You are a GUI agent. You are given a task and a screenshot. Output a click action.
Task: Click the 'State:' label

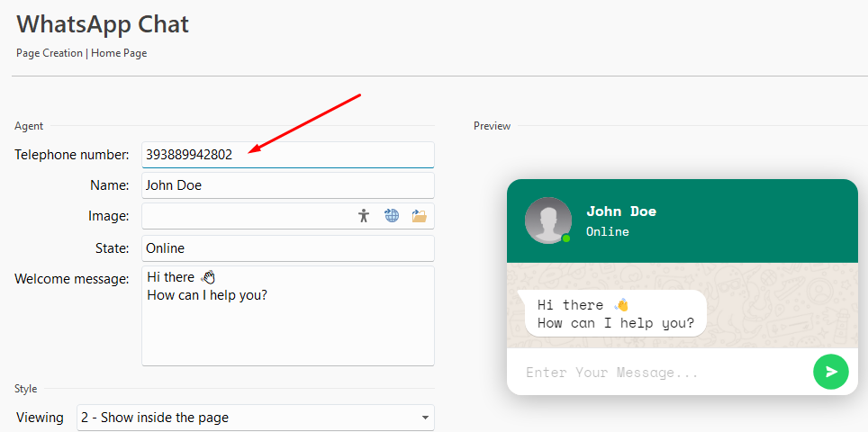point(113,248)
